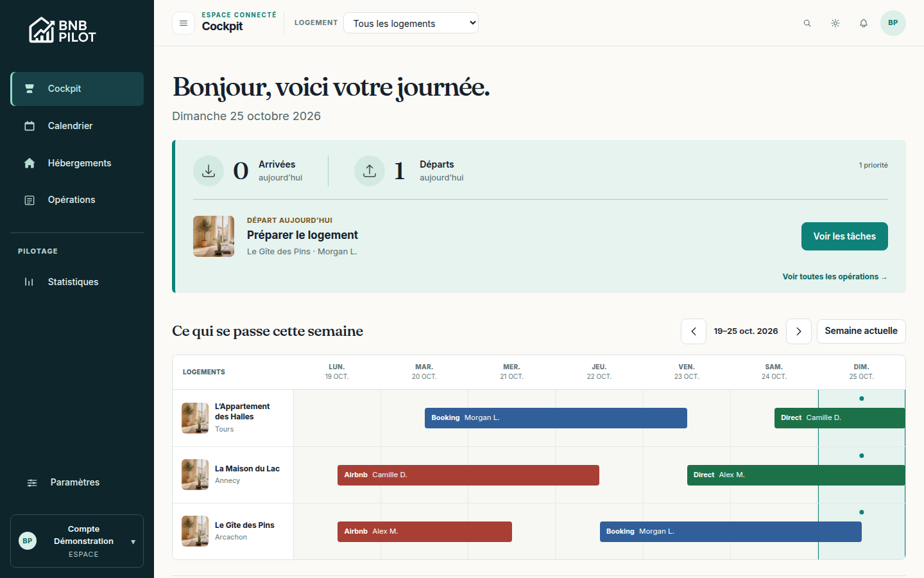Click the 19–25 oct. 2026 date range

coord(746,331)
